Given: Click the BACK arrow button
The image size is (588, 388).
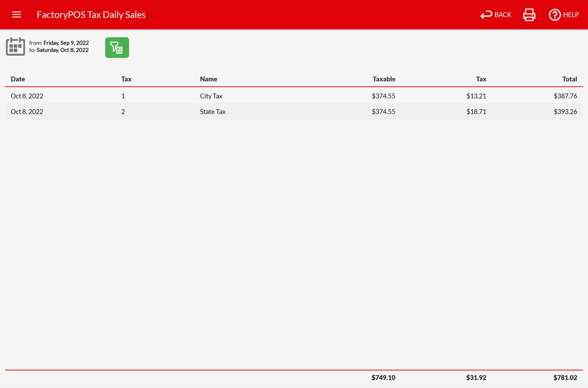Looking at the screenshot, I should [x=495, y=15].
